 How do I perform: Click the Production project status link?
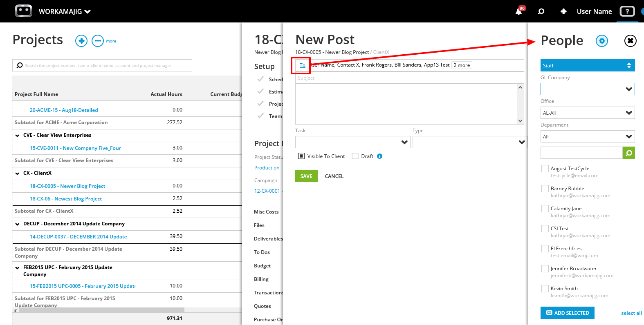(267, 168)
